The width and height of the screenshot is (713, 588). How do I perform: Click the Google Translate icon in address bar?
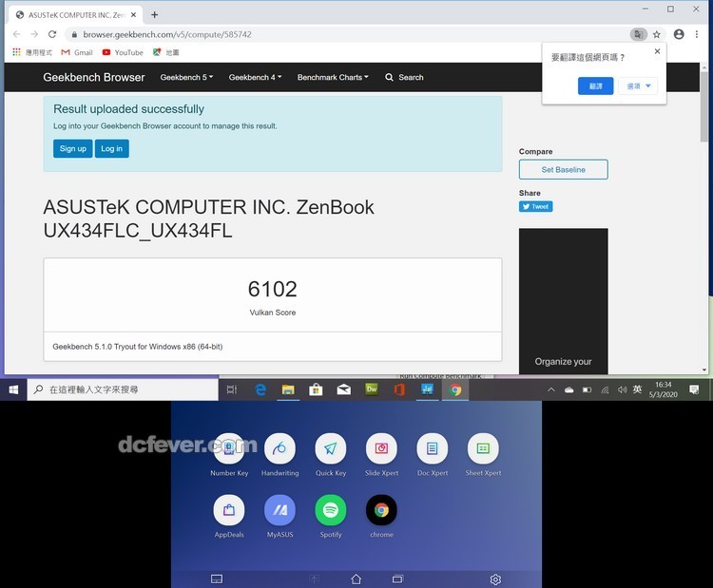click(639, 34)
